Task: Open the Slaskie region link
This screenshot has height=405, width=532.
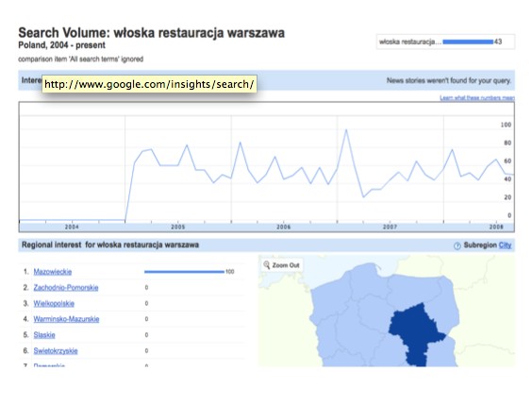Action: pyautogui.click(x=44, y=335)
